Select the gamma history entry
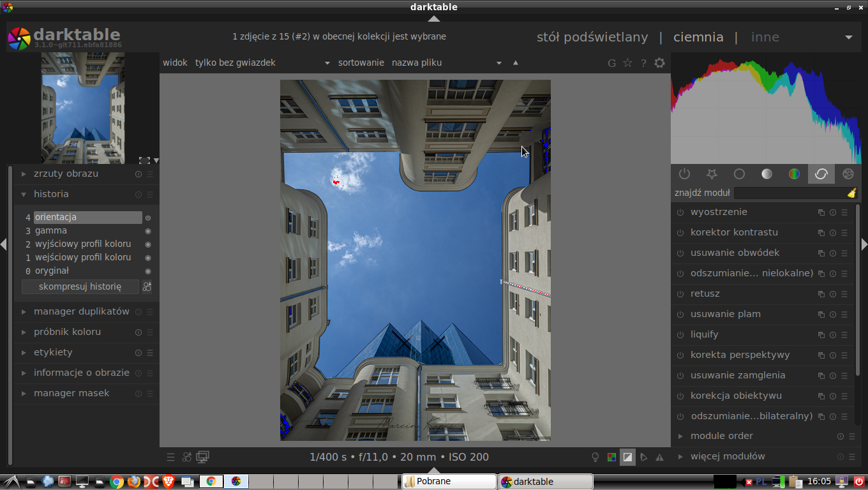Viewport: 868px width, 490px height. pos(51,230)
